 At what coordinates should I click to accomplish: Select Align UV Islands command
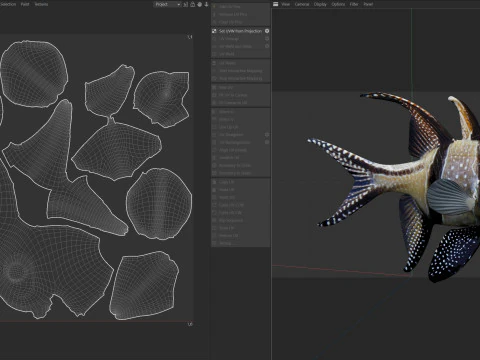(x=240, y=150)
